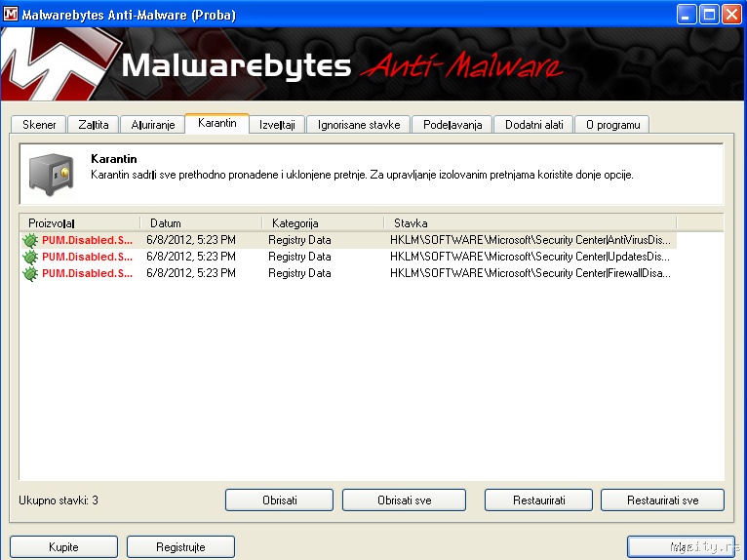Minimize the Malwarebytes window

pyautogui.click(x=686, y=15)
